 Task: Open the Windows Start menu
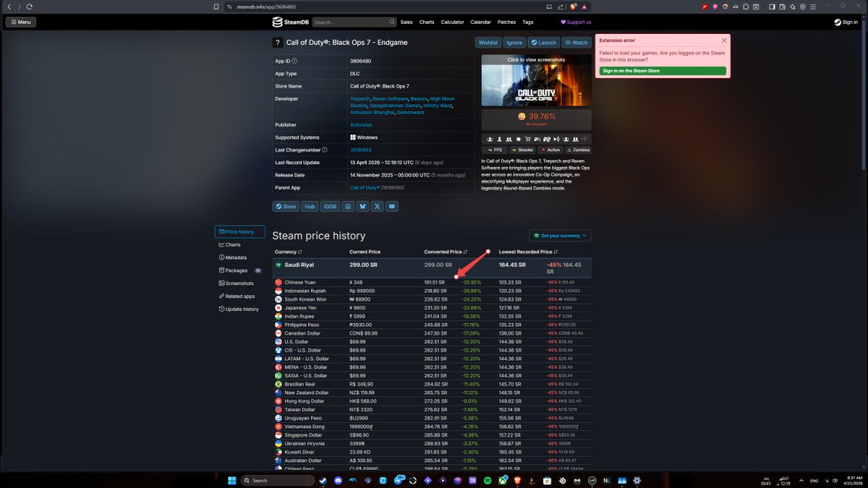[233, 480]
